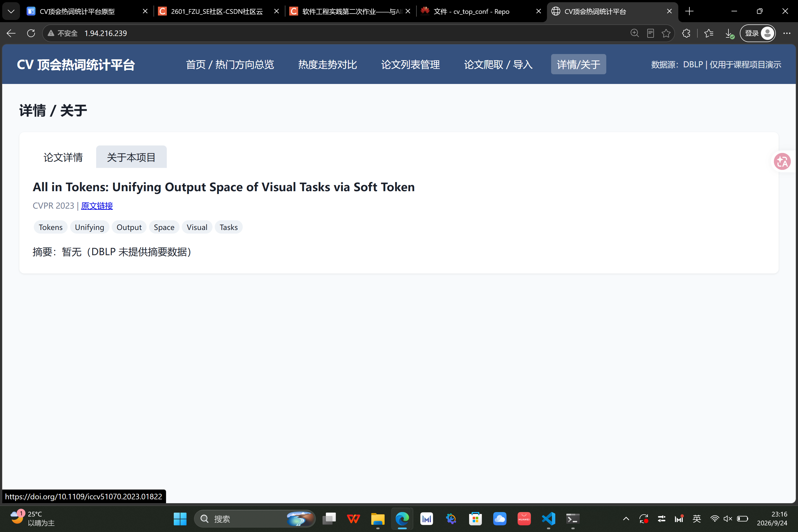Reload the page with refresh icon

tap(31, 33)
